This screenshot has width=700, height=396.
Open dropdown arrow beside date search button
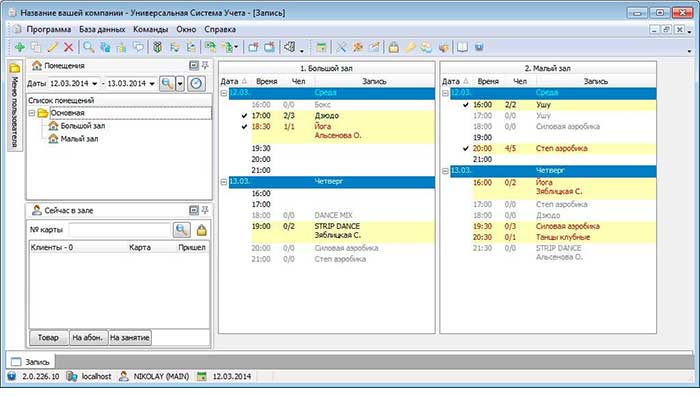pyautogui.click(x=180, y=83)
